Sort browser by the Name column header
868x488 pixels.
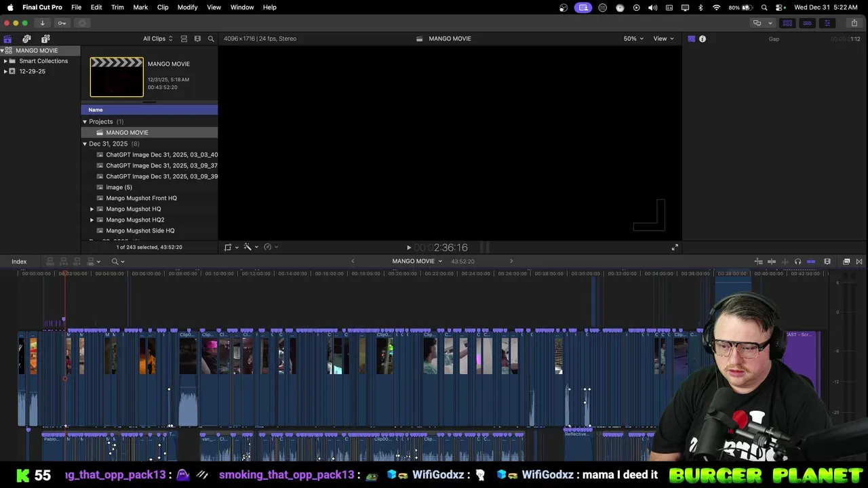(x=149, y=110)
